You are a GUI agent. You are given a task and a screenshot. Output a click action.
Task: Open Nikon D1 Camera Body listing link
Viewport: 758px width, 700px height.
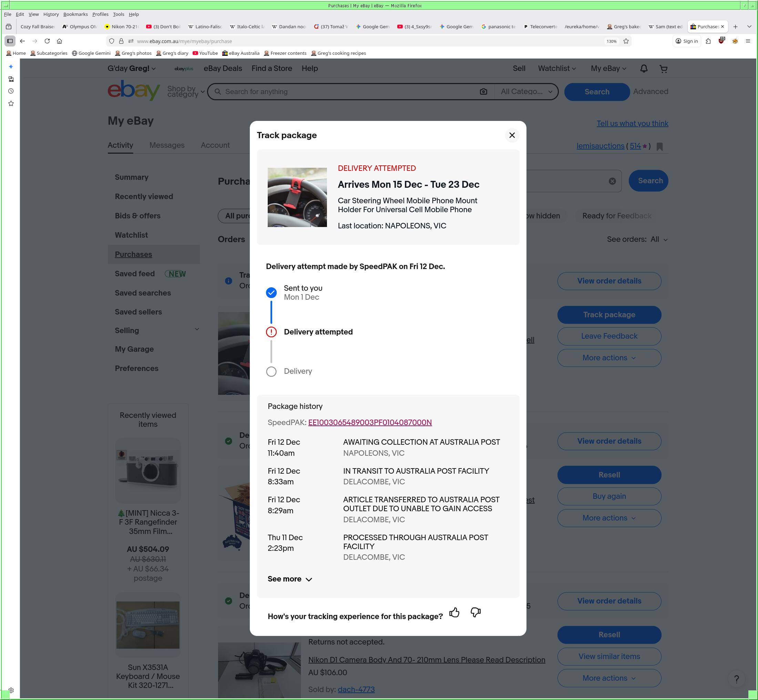pos(427,660)
